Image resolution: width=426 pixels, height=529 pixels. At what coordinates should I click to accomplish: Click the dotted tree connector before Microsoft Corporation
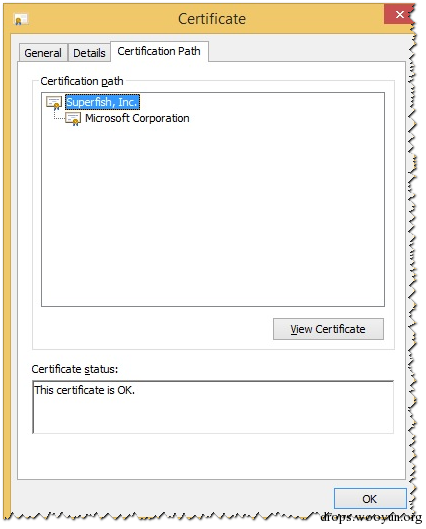[x=59, y=117]
